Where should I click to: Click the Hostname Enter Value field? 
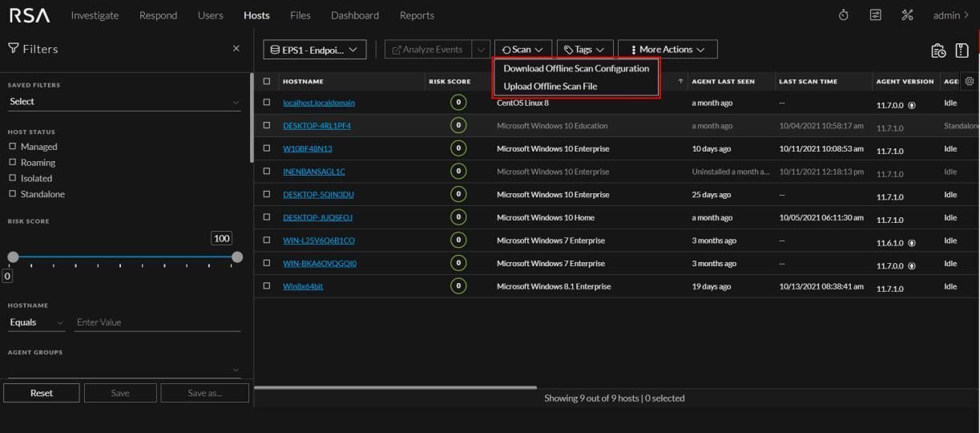pyautogui.click(x=156, y=322)
